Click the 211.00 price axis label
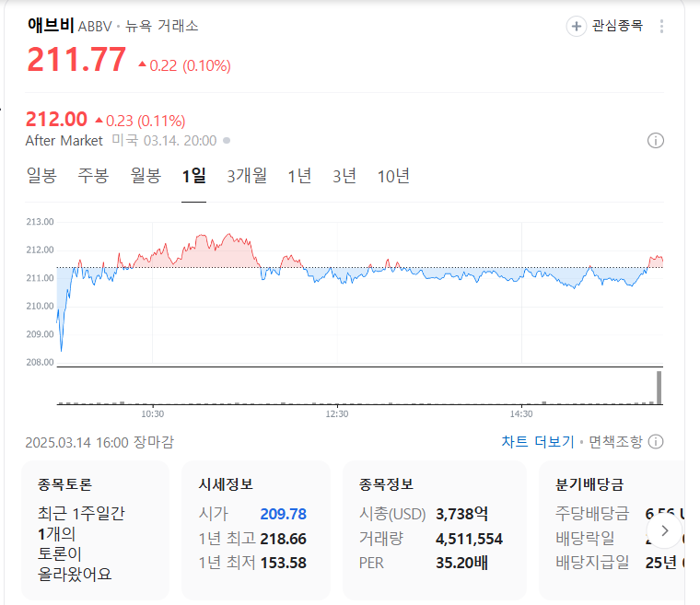Screen dimensions: 700x605 point(40,278)
